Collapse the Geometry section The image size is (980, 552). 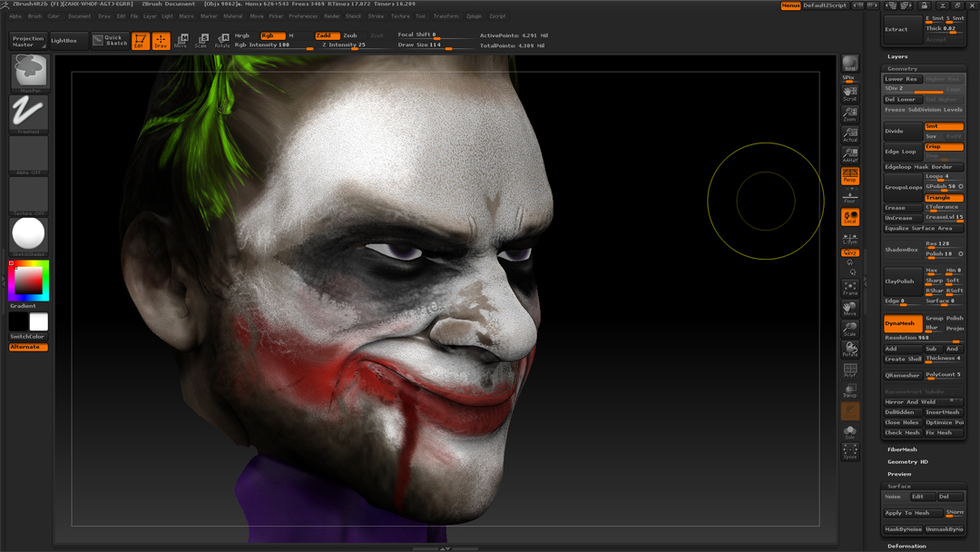(x=903, y=69)
